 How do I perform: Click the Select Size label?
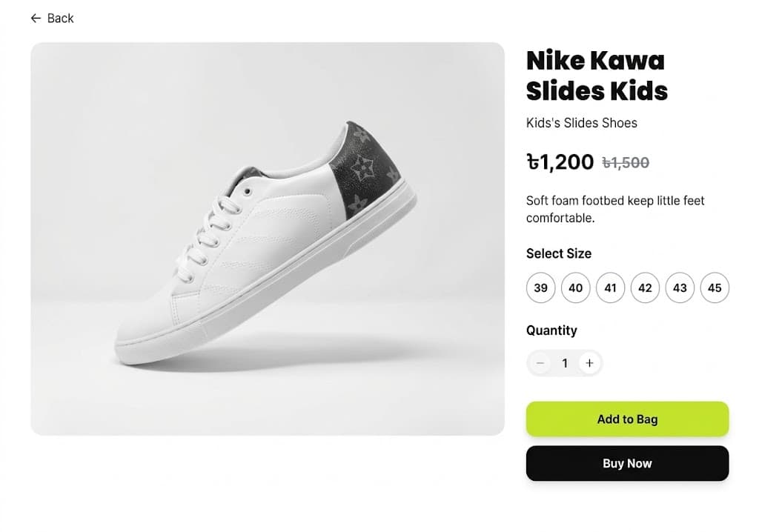(x=559, y=253)
